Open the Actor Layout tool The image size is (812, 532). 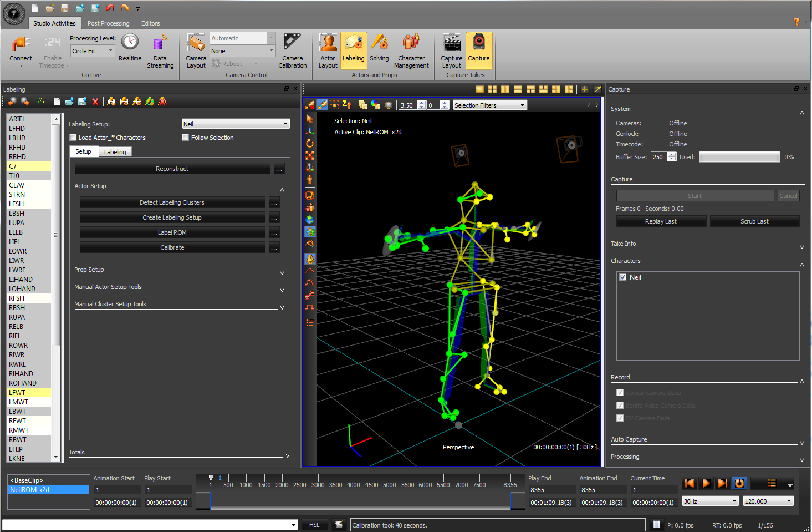coord(328,43)
